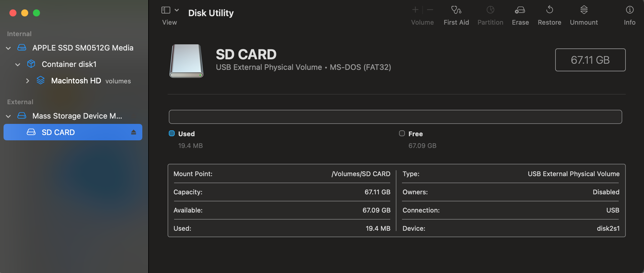Screen dimensions: 644x273
Task: Click the First Aid label
Action: pos(456,22)
